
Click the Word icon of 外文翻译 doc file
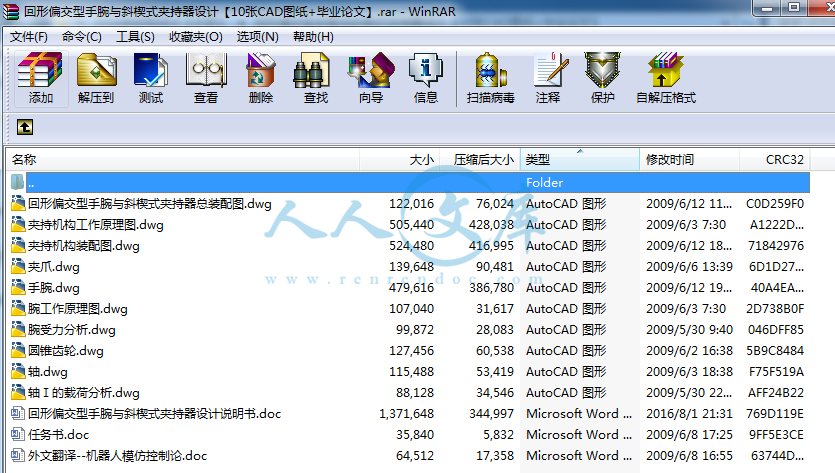click(x=18, y=455)
